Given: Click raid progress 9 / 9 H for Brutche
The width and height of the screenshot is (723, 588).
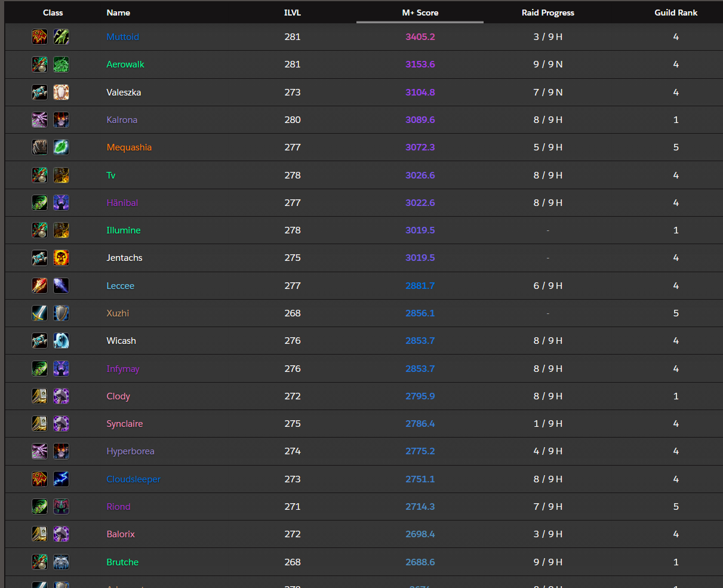Looking at the screenshot, I should [548, 562].
